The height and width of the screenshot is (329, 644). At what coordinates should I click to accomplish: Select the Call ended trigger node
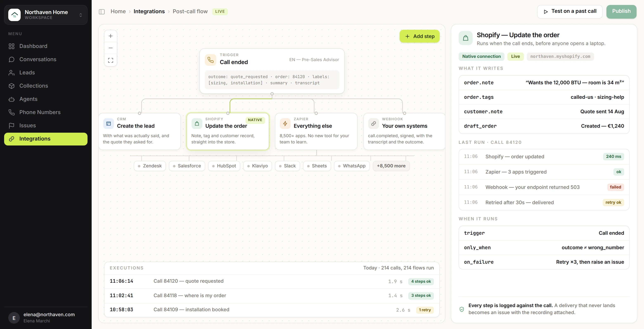click(272, 71)
